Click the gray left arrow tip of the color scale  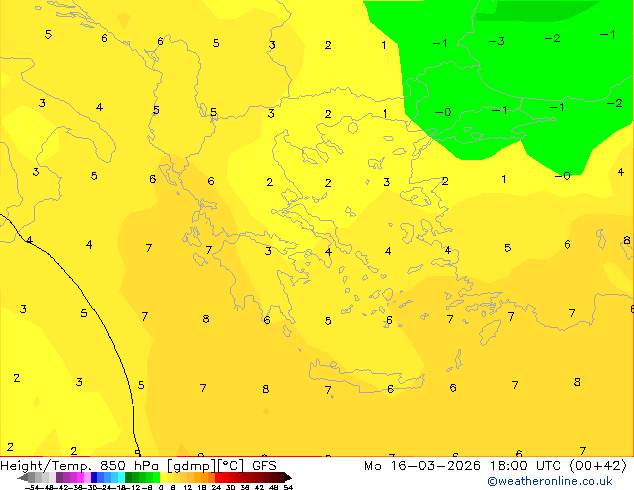click(x=23, y=477)
